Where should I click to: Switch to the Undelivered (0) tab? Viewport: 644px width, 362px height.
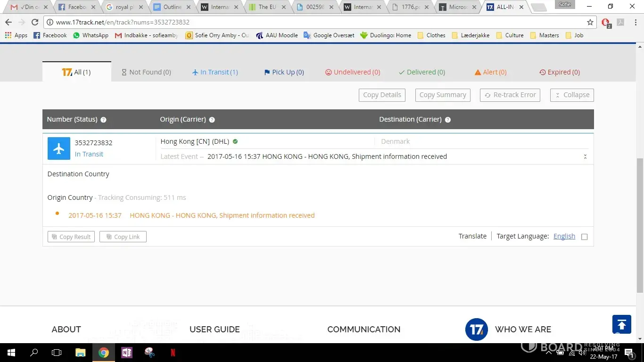(x=353, y=72)
